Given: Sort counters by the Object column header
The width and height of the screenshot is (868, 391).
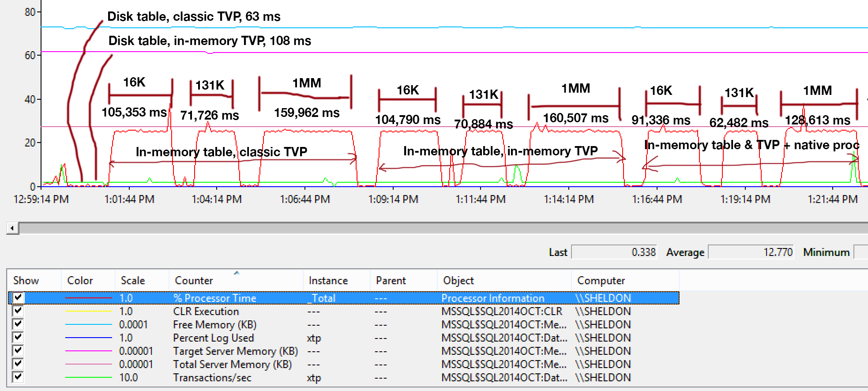Looking at the screenshot, I should click(458, 281).
